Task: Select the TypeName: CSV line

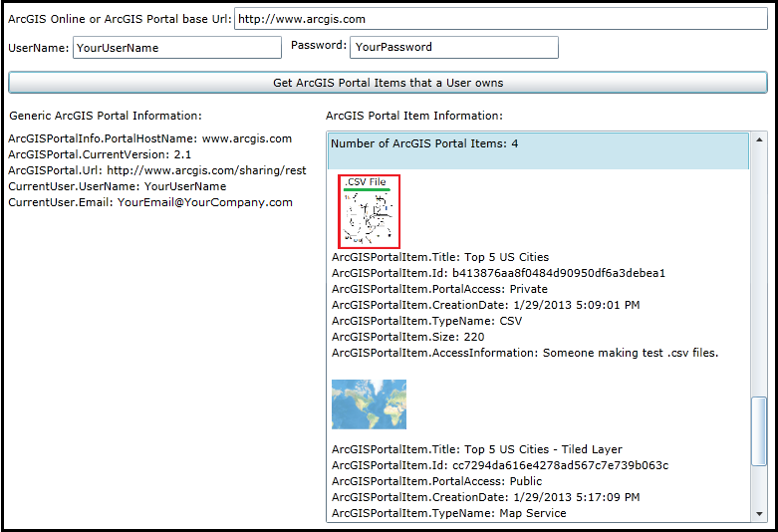Action: [x=426, y=321]
